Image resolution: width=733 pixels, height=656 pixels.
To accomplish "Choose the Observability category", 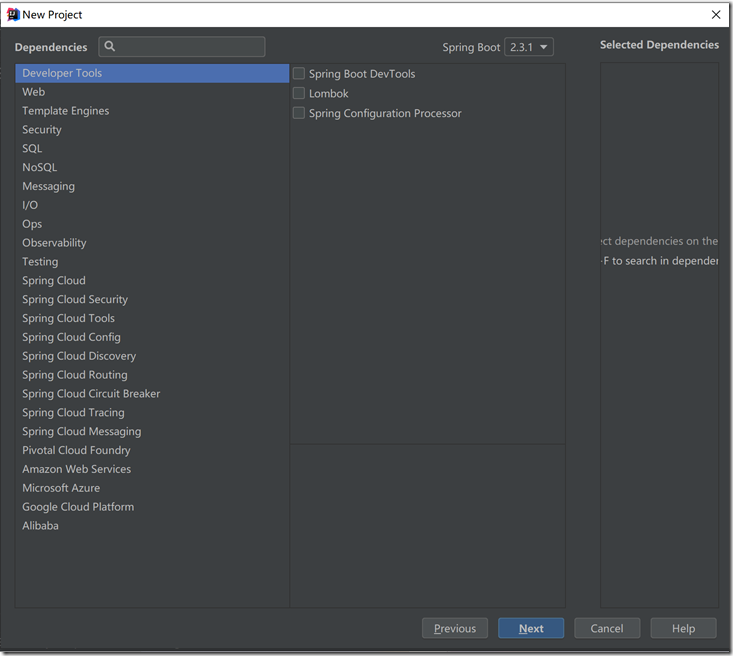I will (152, 243).
